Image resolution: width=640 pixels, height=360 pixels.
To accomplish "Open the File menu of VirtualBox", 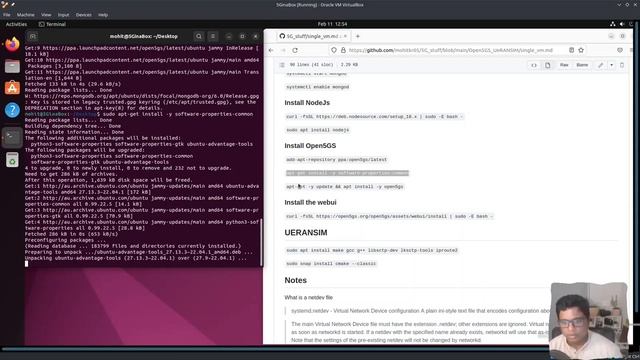I will (x=7, y=15).
